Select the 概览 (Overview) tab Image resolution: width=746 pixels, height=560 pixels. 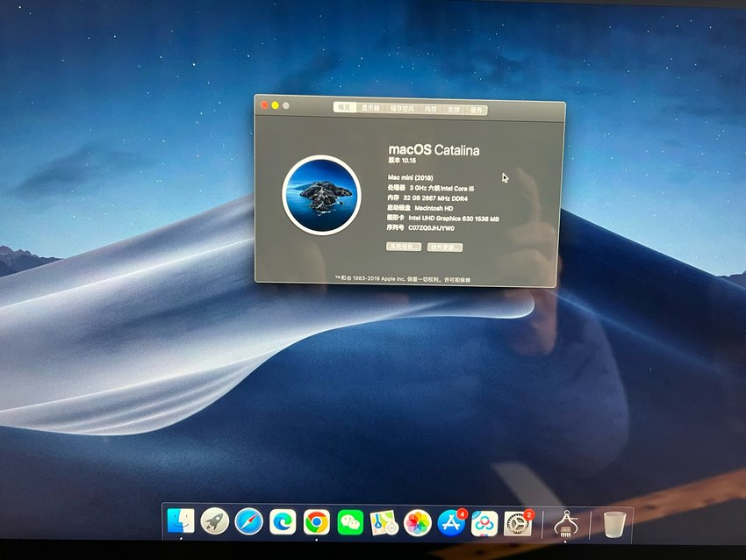tap(344, 108)
